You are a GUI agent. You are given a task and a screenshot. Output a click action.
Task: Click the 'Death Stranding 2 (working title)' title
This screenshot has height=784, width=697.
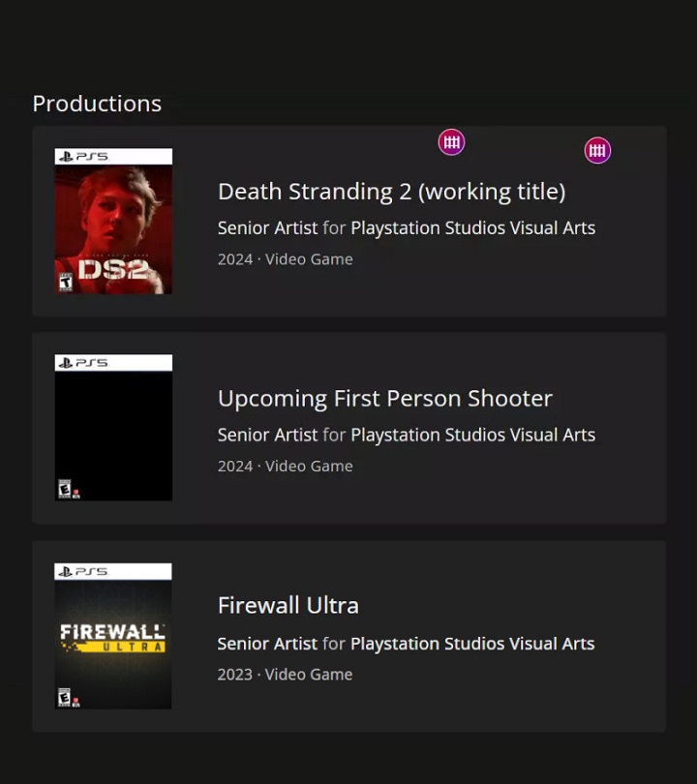point(391,192)
